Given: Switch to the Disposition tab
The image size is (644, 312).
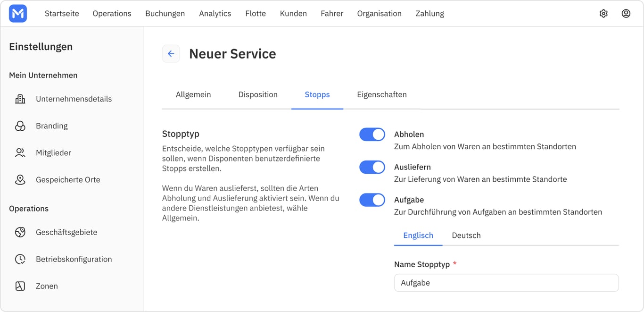Looking at the screenshot, I should pyautogui.click(x=258, y=95).
